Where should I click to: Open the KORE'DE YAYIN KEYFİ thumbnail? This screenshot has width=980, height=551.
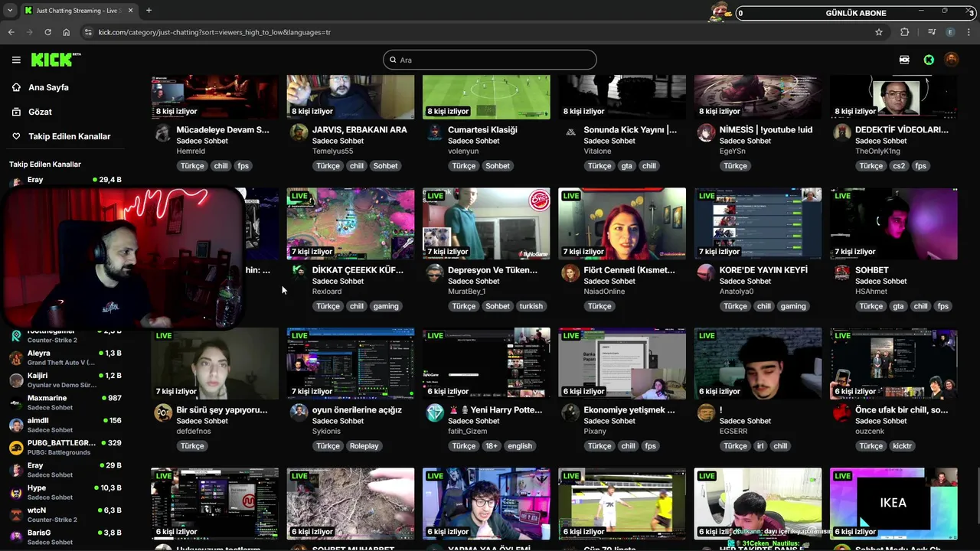point(758,224)
